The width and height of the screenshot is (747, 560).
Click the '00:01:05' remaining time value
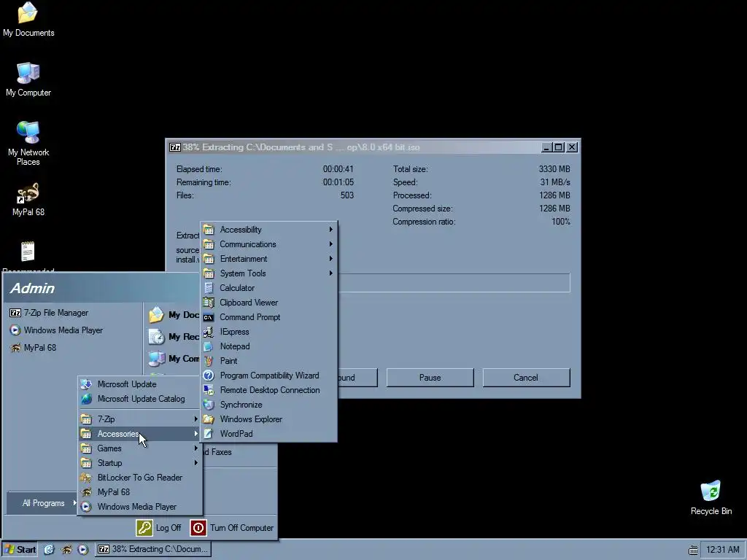pyautogui.click(x=338, y=182)
